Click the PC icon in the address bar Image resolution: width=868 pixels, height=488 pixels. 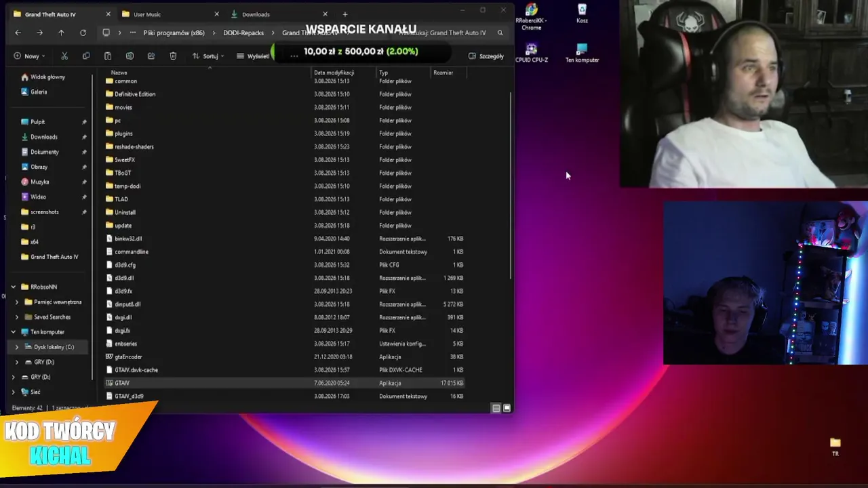point(106,33)
